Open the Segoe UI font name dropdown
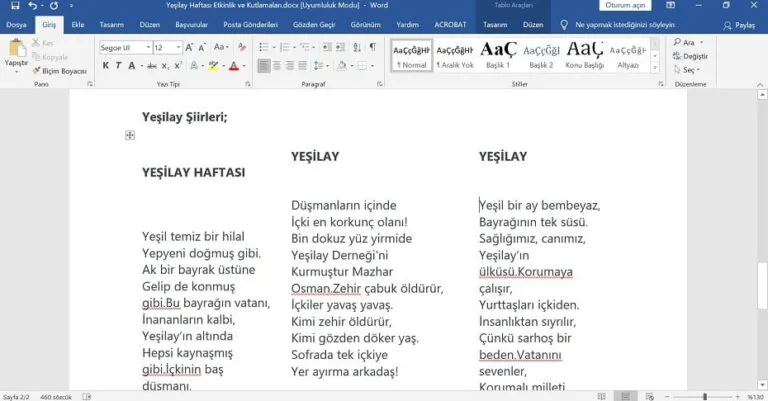The height and width of the screenshot is (401, 768). (148, 47)
